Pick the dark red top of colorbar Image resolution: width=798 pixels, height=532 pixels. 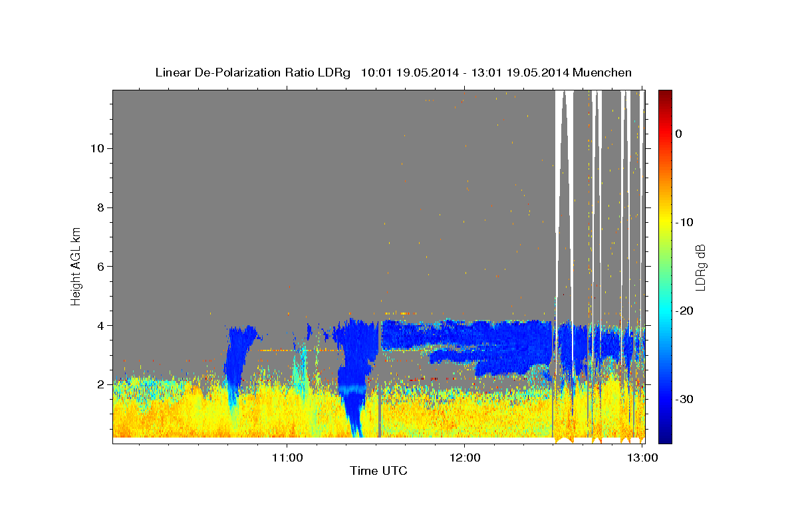pos(665,94)
